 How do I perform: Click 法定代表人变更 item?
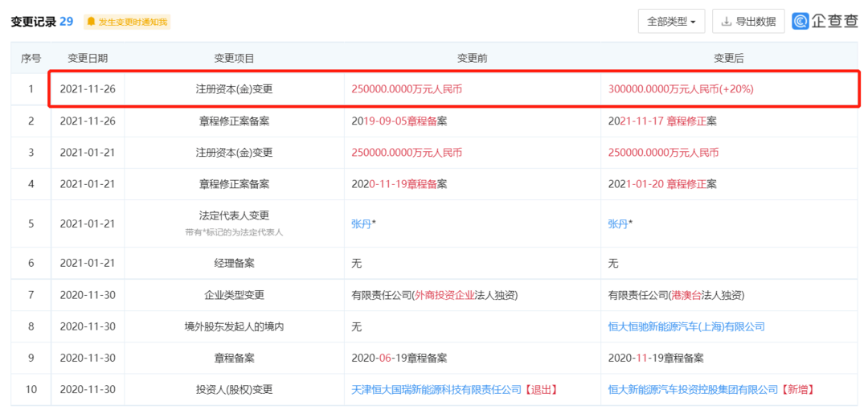tap(234, 216)
